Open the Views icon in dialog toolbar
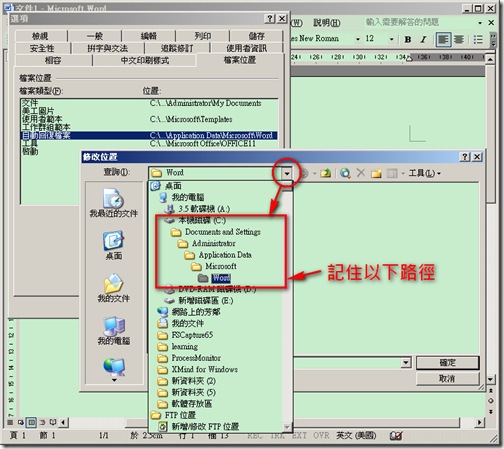Screen dimensions: 504x449 (x=392, y=173)
